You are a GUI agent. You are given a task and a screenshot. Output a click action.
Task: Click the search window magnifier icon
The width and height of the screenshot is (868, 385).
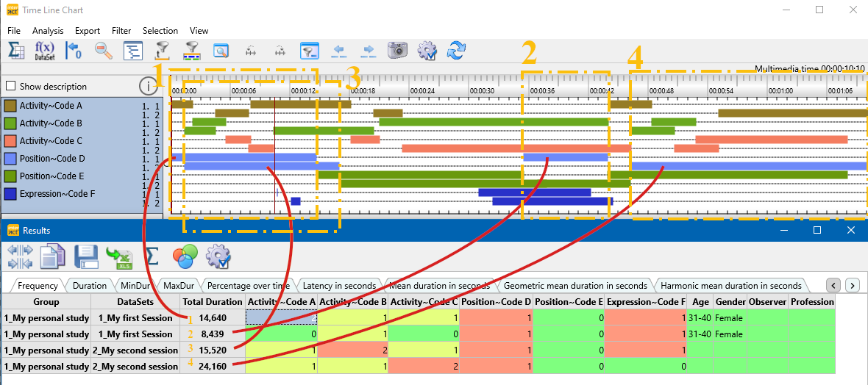pos(221,51)
